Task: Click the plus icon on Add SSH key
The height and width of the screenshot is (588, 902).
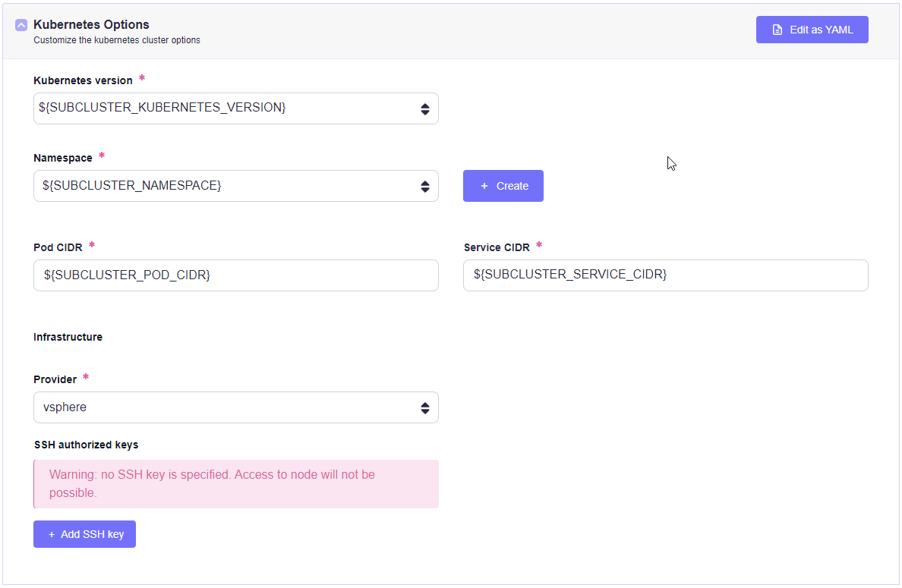Action: click(52, 534)
